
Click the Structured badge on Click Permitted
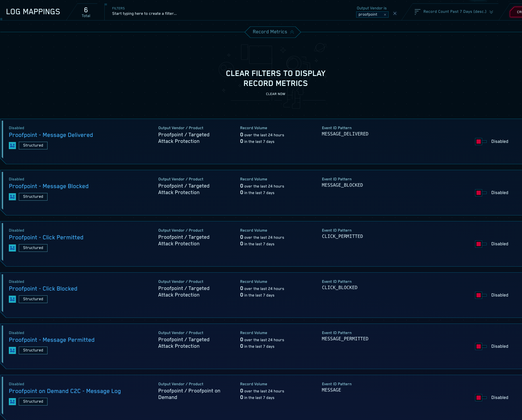(x=33, y=248)
